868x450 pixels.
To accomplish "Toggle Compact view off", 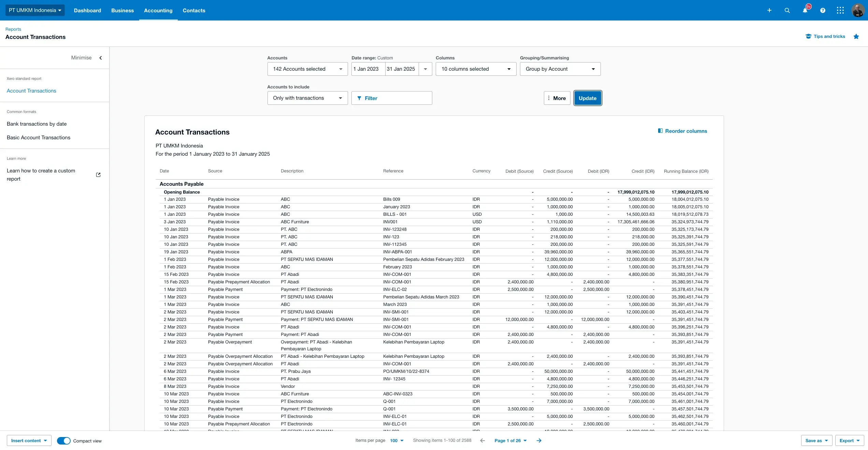I will (63, 440).
